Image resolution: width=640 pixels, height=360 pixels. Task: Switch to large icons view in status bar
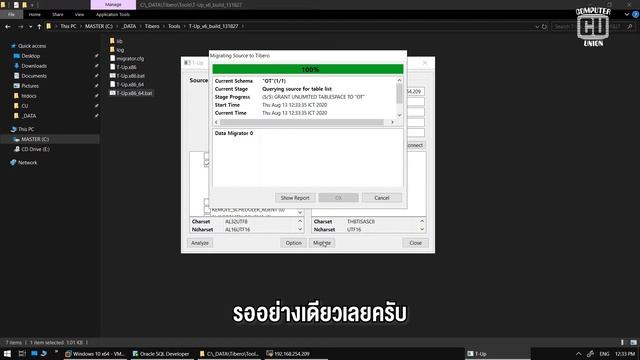click(633, 342)
